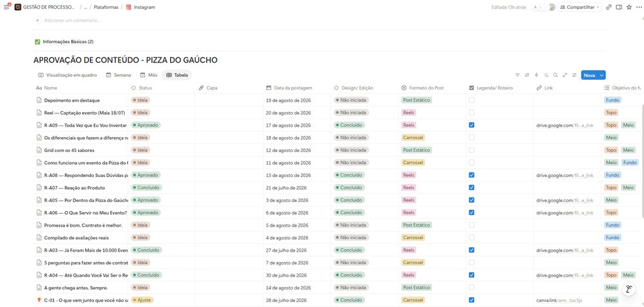Click Fundo tag in Depoimento em destaque row
This screenshot has height=307, width=644.
(x=612, y=100)
